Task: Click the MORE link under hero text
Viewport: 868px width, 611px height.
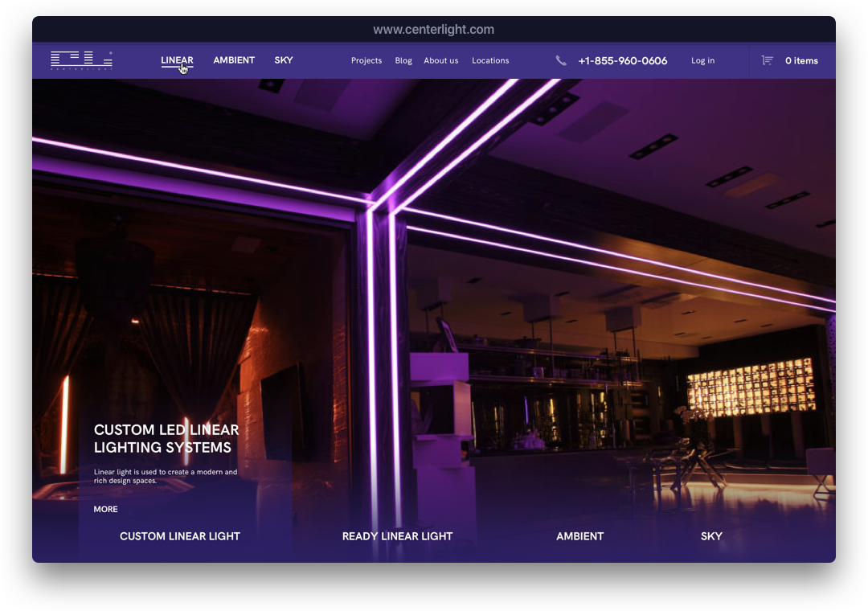Action: pyautogui.click(x=105, y=509)
